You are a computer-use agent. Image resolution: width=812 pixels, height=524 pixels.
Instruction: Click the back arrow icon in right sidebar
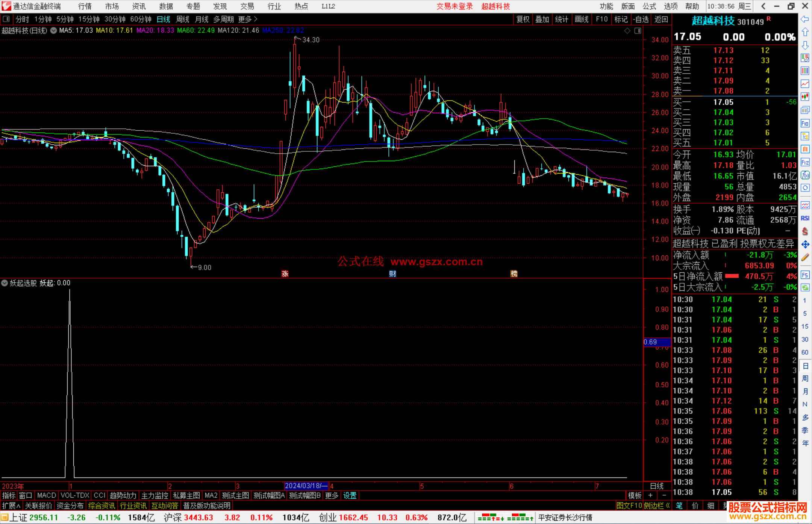point(805,19)
